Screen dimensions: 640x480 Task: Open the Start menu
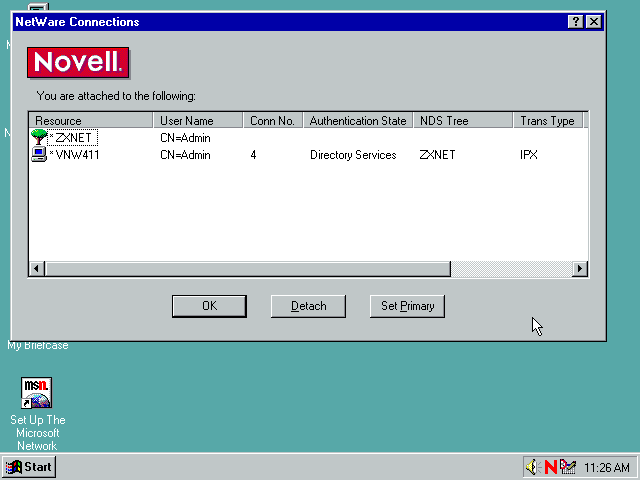(29, 467)
